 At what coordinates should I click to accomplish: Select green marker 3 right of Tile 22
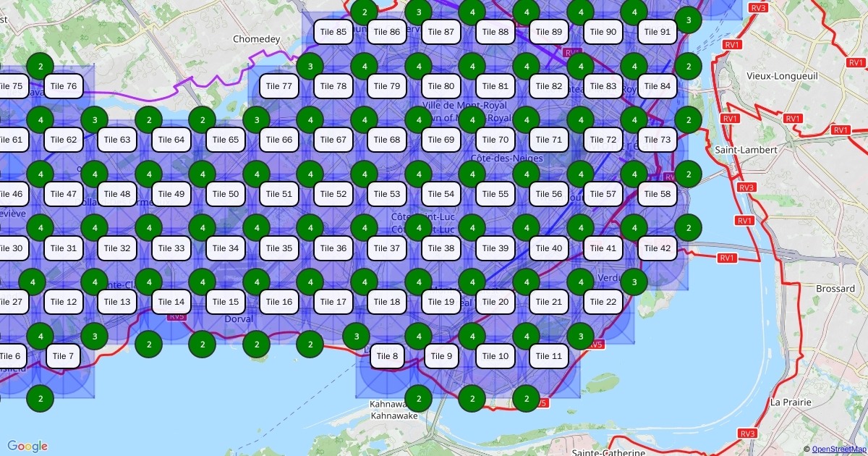click(634, 282)
